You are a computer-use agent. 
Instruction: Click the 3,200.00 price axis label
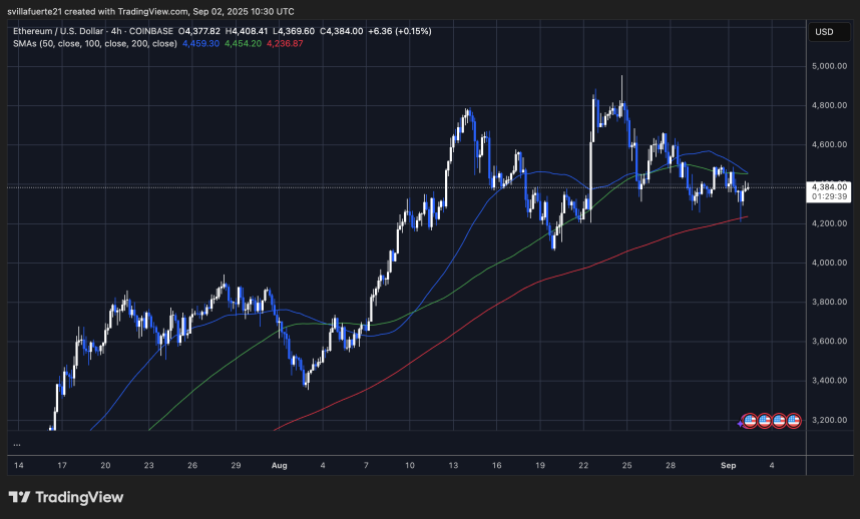tap(829, 420)
